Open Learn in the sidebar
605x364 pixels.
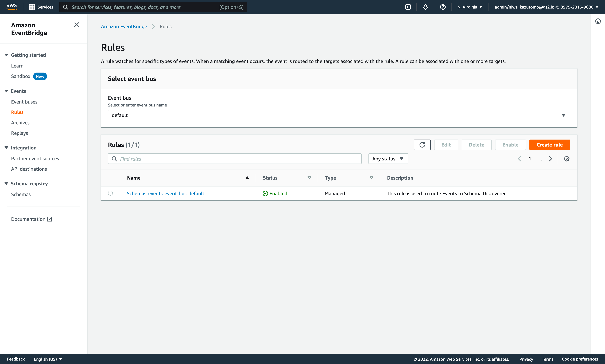17,66
